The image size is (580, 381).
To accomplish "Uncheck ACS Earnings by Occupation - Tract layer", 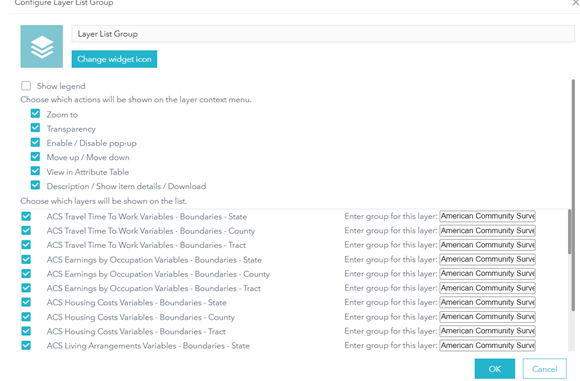I will tap(26, 288).
